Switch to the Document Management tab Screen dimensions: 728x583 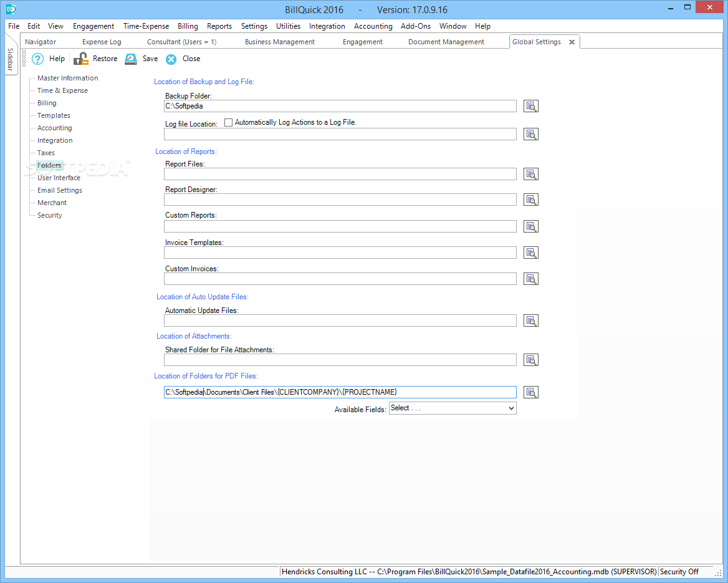pos(446,42)
